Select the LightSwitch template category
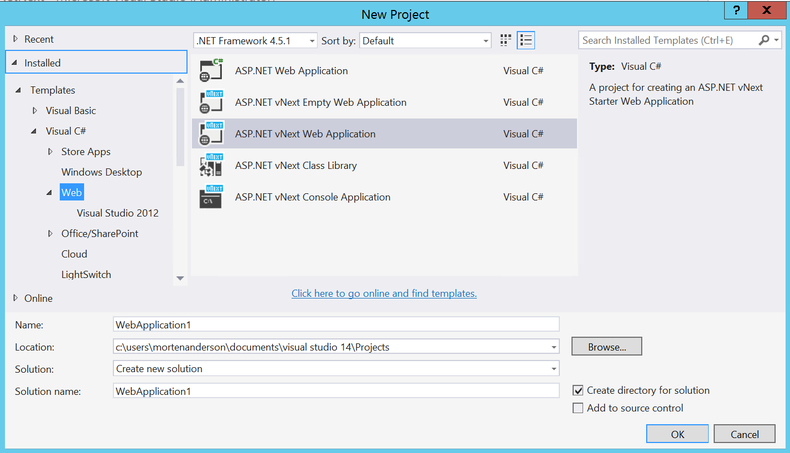 [x=86, y=275]
